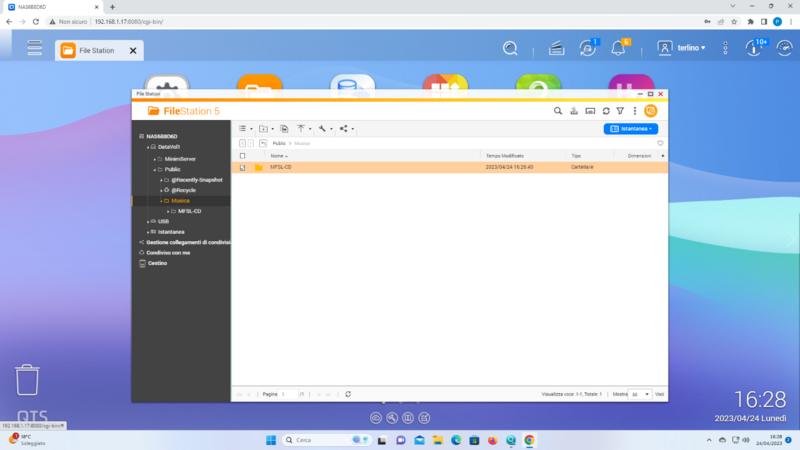This screenshot has width=800, height=450.
Task: Click the wrench tools icon in toolbar
Action: click(x=323, y=129)
